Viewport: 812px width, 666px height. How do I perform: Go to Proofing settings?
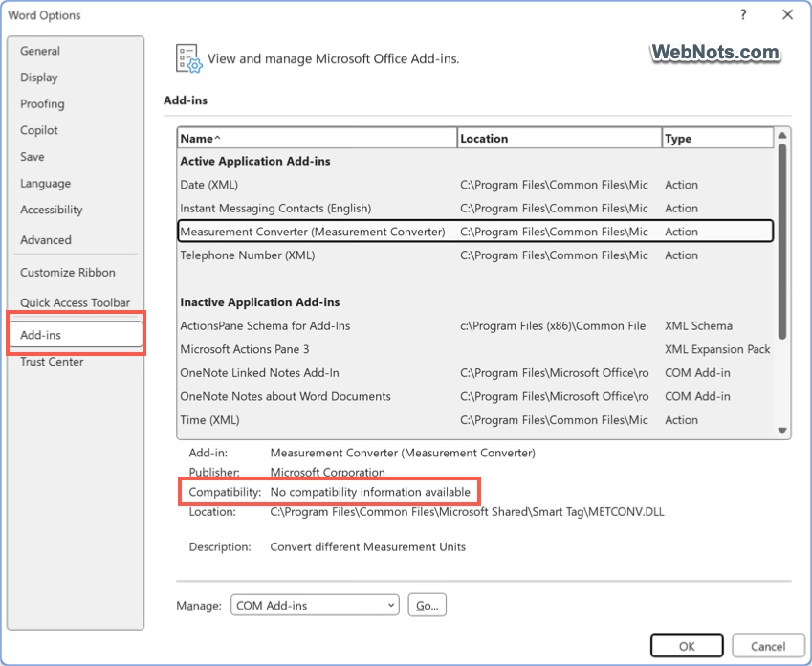tap(42, 103)
